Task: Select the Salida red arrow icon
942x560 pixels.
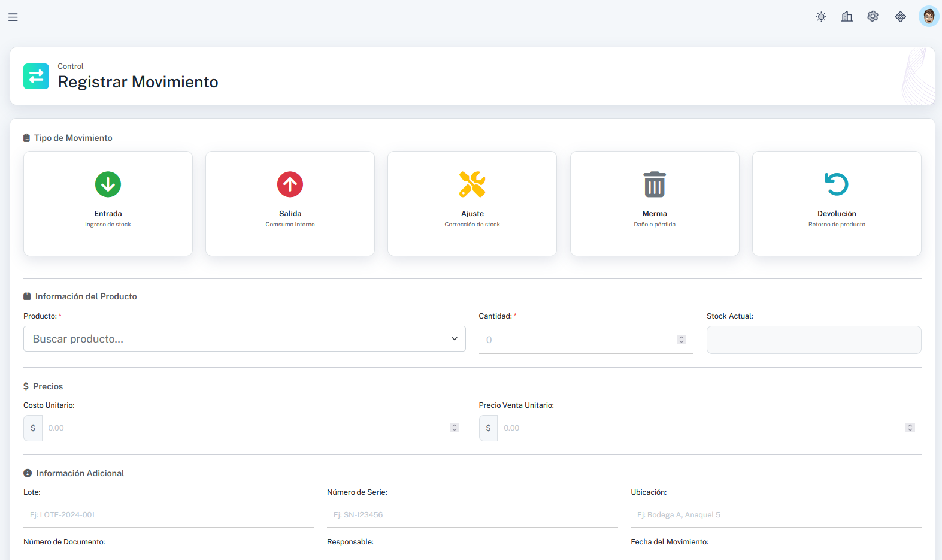Action: pyautogui.click(x=290, y=184)
